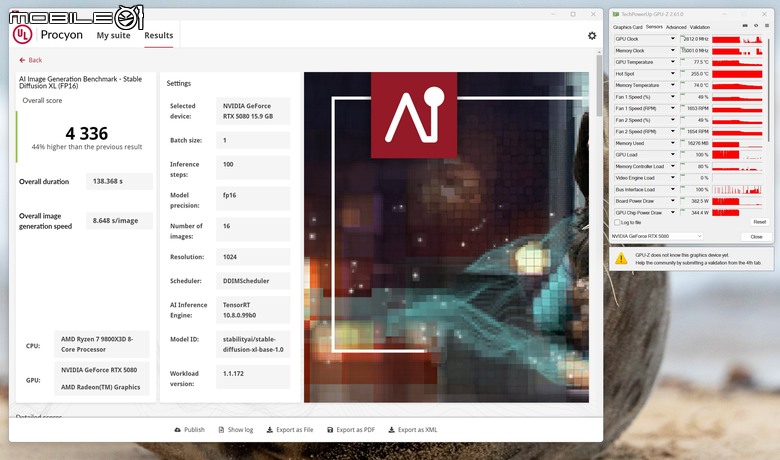The width and height of the screenshot is (780, 460).
Task: Open Memory Controller Load dropdown
Action: tap(673, 166)
